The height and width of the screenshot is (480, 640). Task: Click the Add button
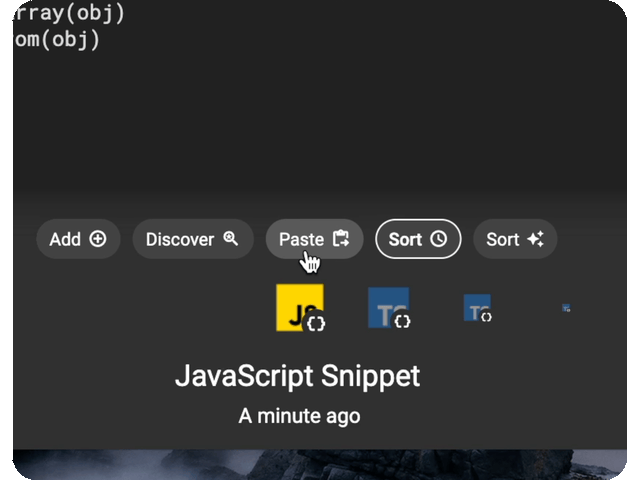click(78, 239)
